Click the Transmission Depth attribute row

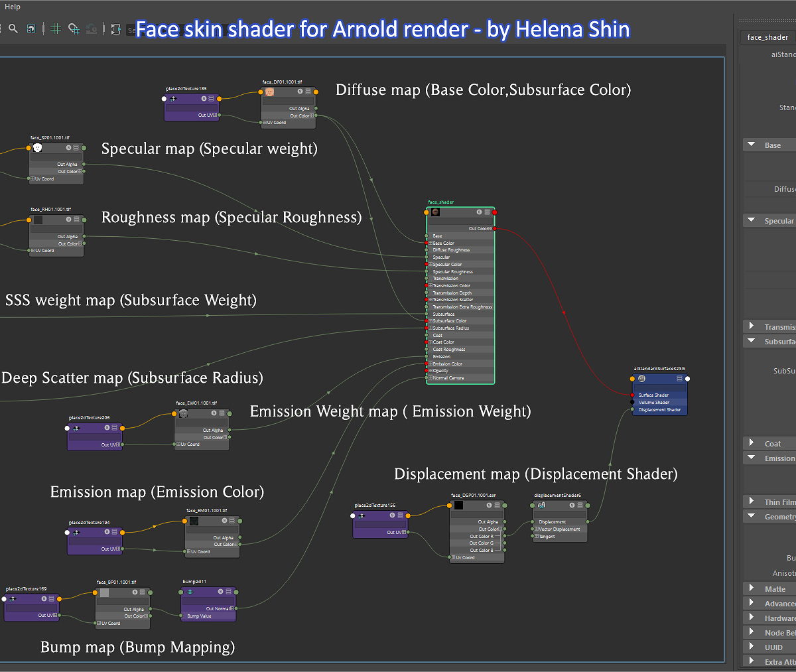tap(460, 293)
